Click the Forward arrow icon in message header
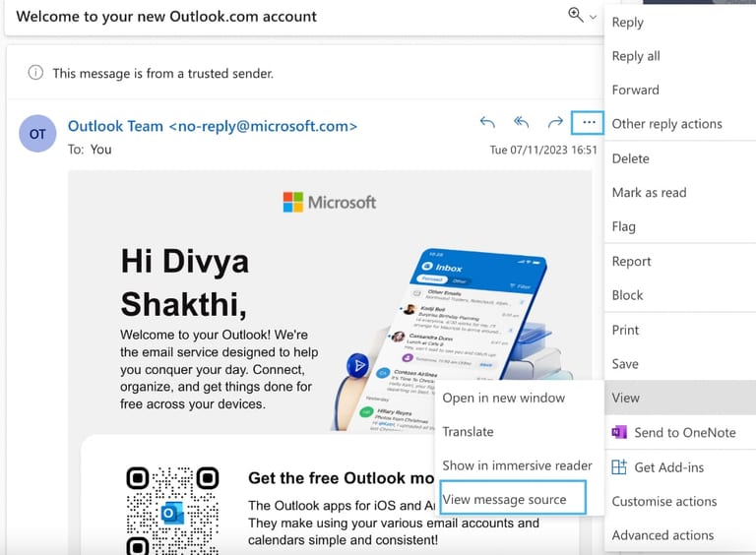 pyautogui.click(x=555, y=122)
